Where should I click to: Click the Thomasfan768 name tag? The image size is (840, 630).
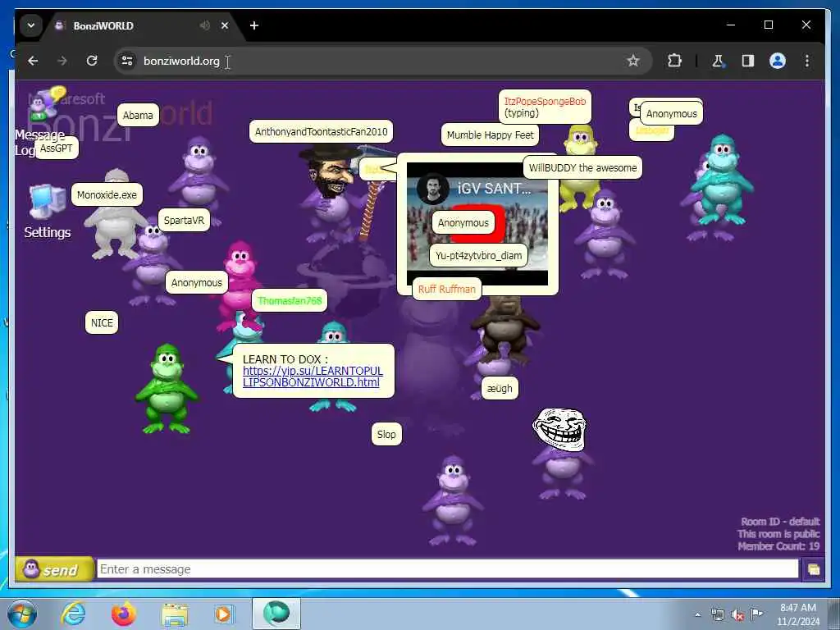pyautogui.click(x=290, y=300)
